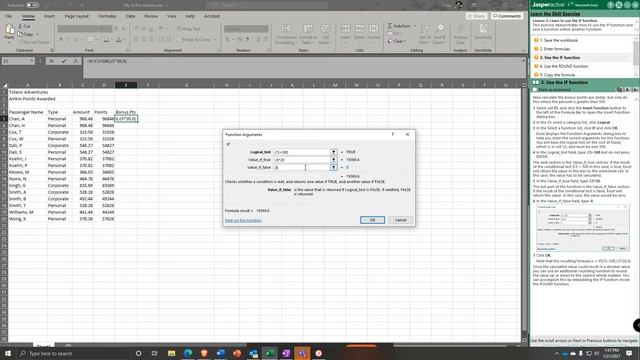
Task: Click the dialog thumbnail in Jasperactive instructions
Action: (x=582, y=228)
